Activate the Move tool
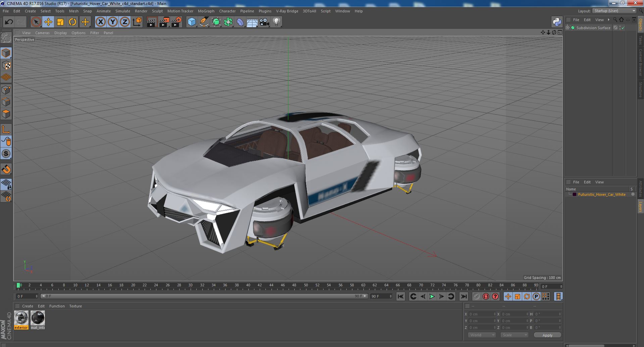 (48, 22)
